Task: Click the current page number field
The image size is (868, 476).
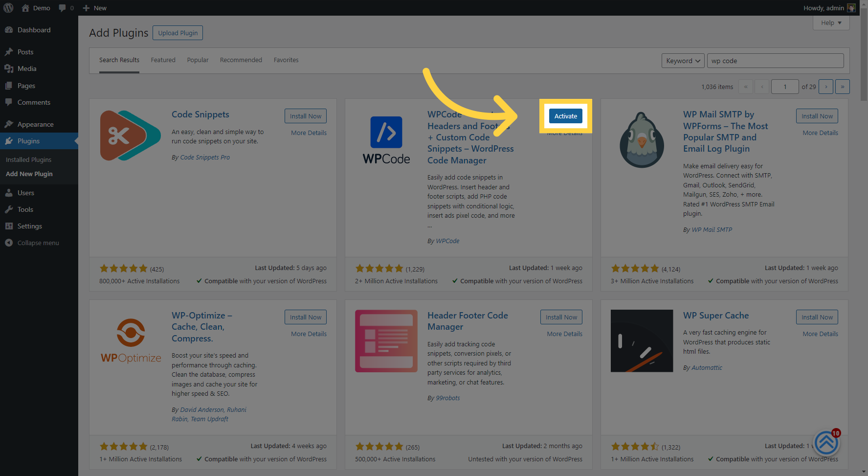Action: click(x=784, y=87)
